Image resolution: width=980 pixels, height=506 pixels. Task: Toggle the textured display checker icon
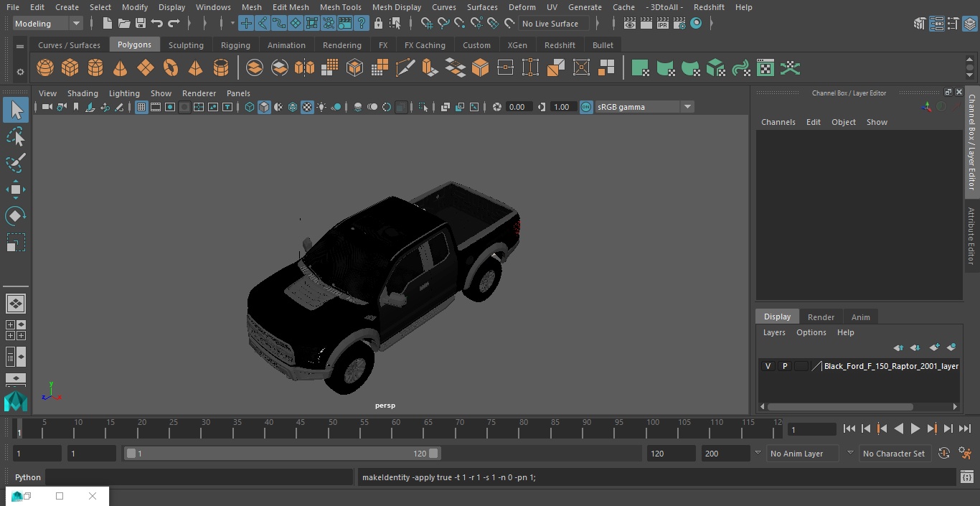(x=307, y=107)
